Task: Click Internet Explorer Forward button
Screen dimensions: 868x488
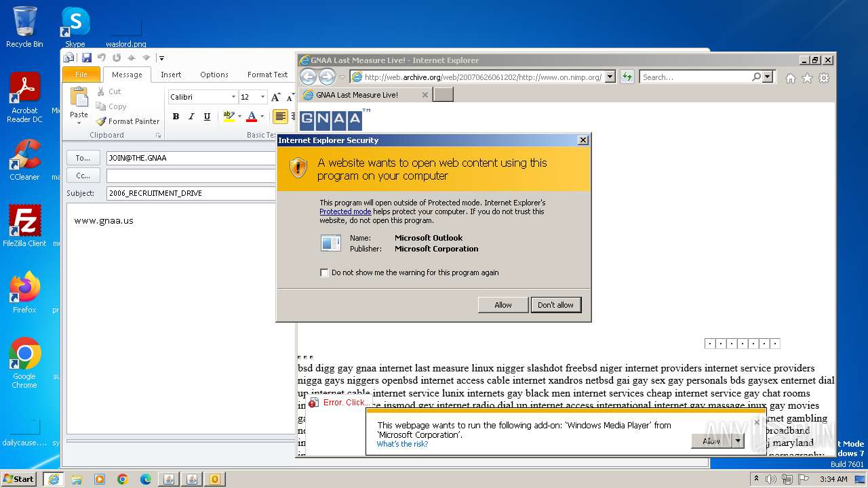Action: point(327,77)
